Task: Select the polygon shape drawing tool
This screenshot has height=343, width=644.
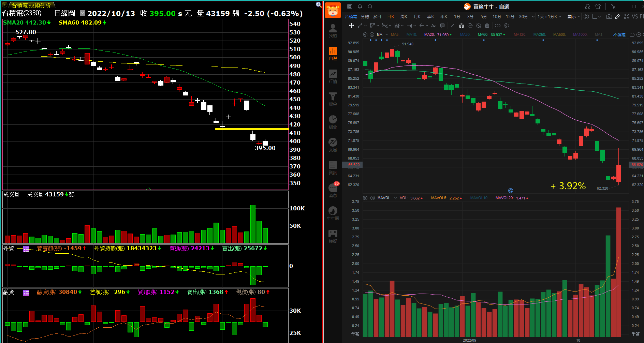Action: tap(372, 26)
